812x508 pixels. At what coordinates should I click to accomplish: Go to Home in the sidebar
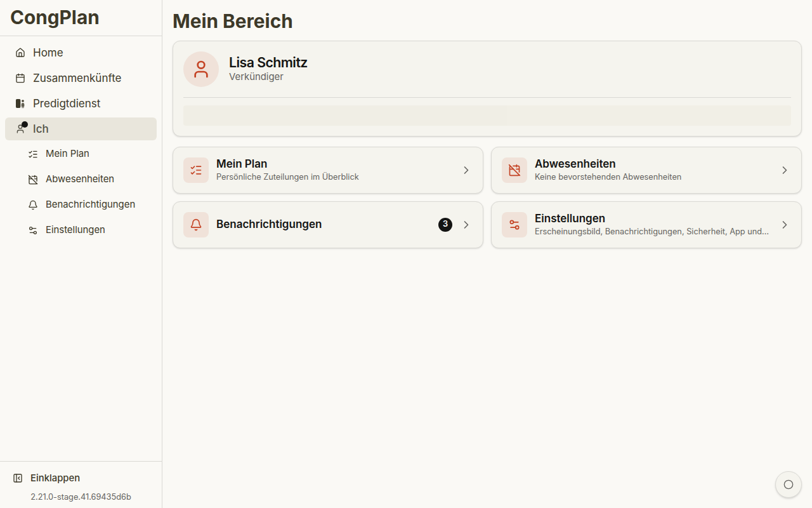coord(81,53)
